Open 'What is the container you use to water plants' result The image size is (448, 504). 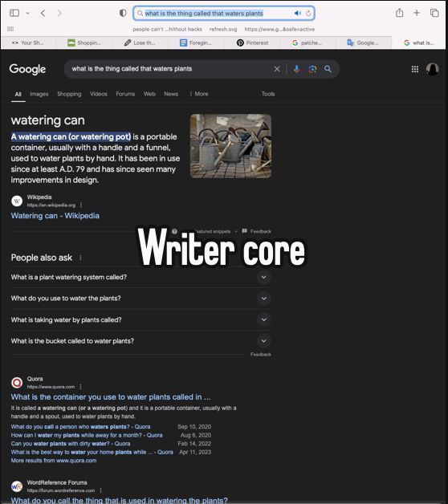pos(111,397)
